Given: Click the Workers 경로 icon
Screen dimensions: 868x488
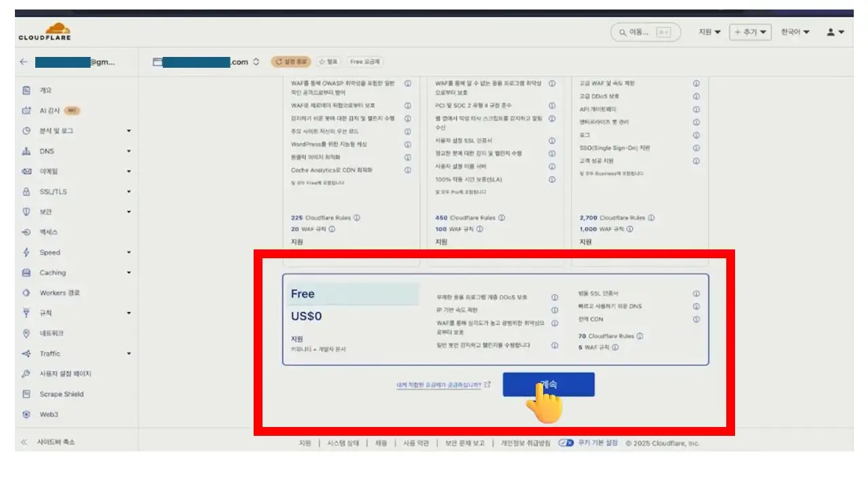Looking at the screenshot, I should (x=26, y=293).
